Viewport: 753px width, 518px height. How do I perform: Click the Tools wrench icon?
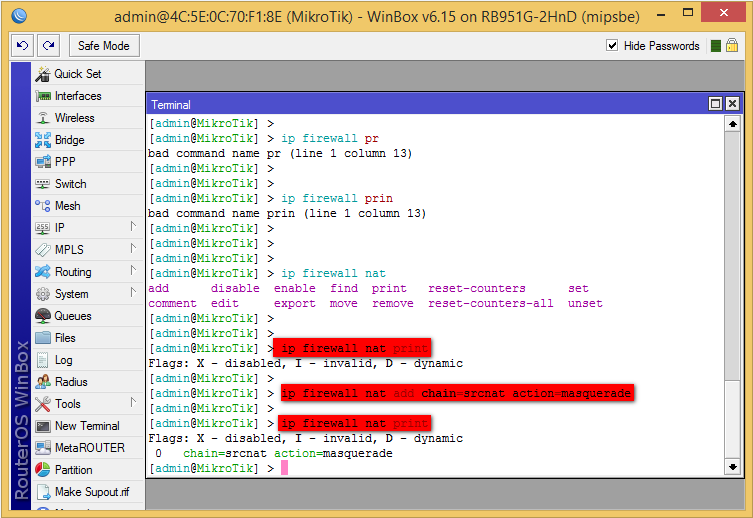coord(43,404)
